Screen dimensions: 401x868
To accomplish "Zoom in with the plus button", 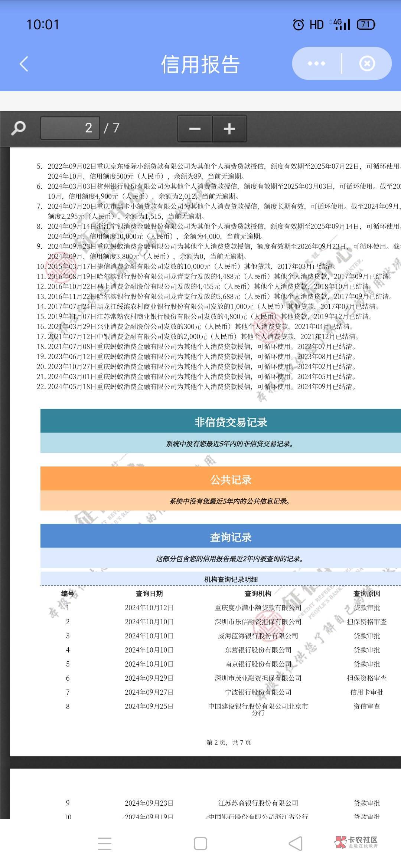I will pos(229,129).
